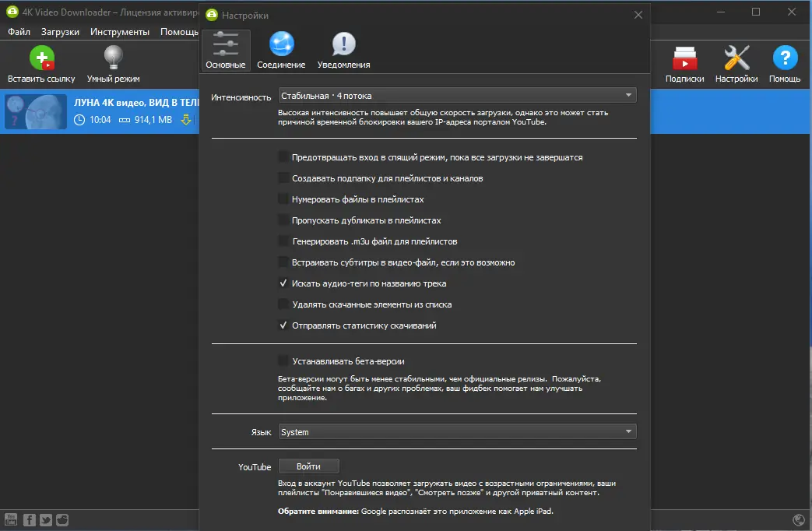Click the Paste Link (Вставить ссылку) icon
The width and height of the screenshot is (812, 531).
42,58
